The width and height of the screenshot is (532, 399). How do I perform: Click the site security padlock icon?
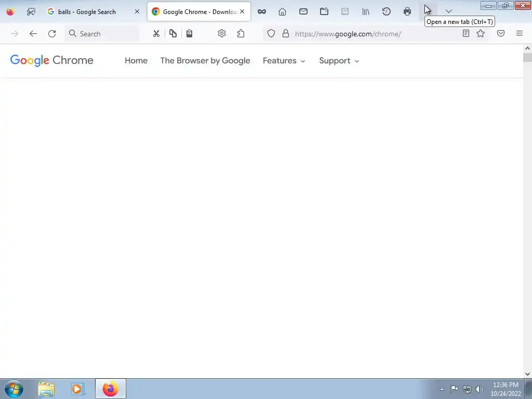pyautogui.click(x=286, y=34)
